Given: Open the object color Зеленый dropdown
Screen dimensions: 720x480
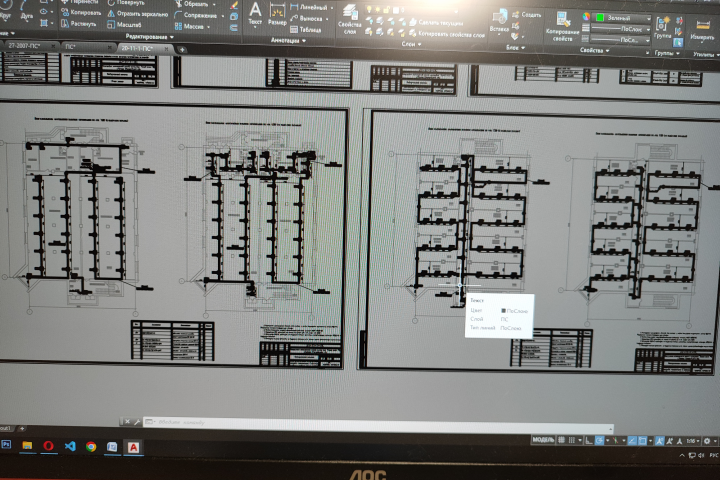Looking at the screenshot, I should coord(623,18).
